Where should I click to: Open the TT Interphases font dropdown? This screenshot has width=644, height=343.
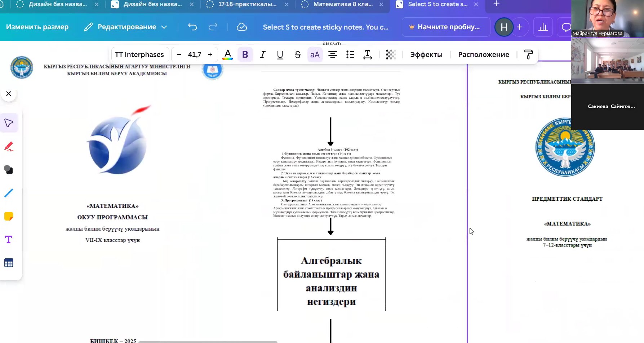[139, 54]
